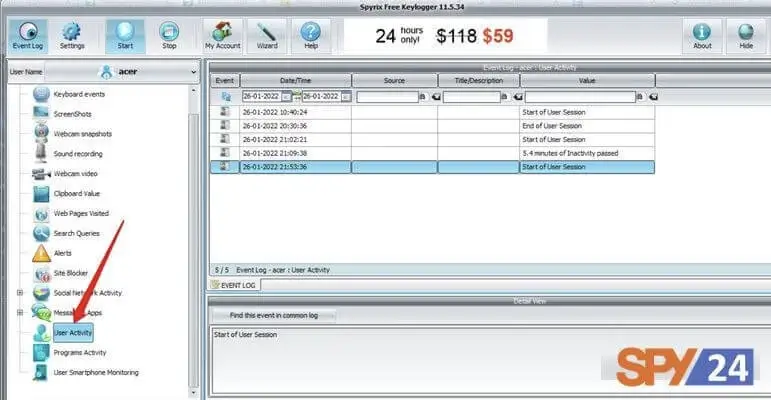Open Webcam snapshots category

83,134
